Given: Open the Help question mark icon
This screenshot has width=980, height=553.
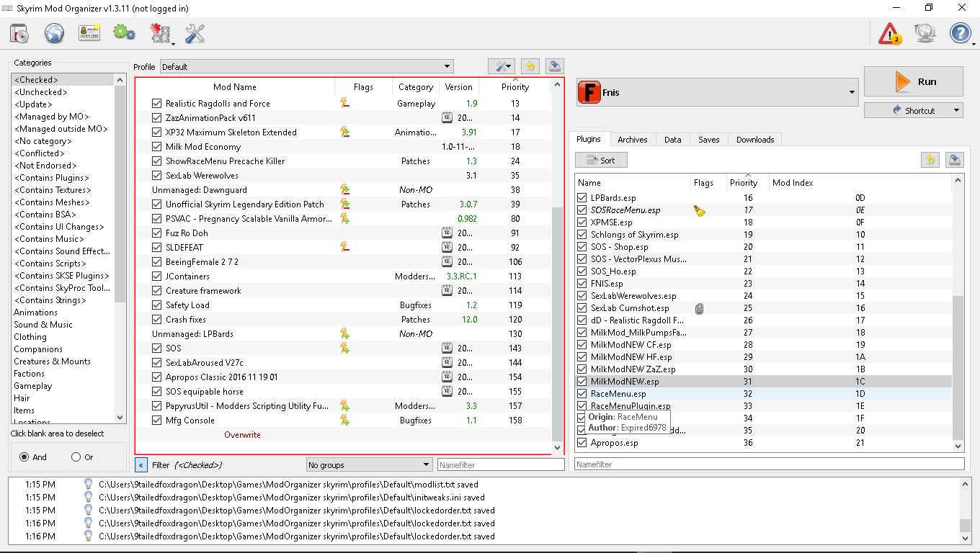Looking at the screenshot, I should point(961,33).
